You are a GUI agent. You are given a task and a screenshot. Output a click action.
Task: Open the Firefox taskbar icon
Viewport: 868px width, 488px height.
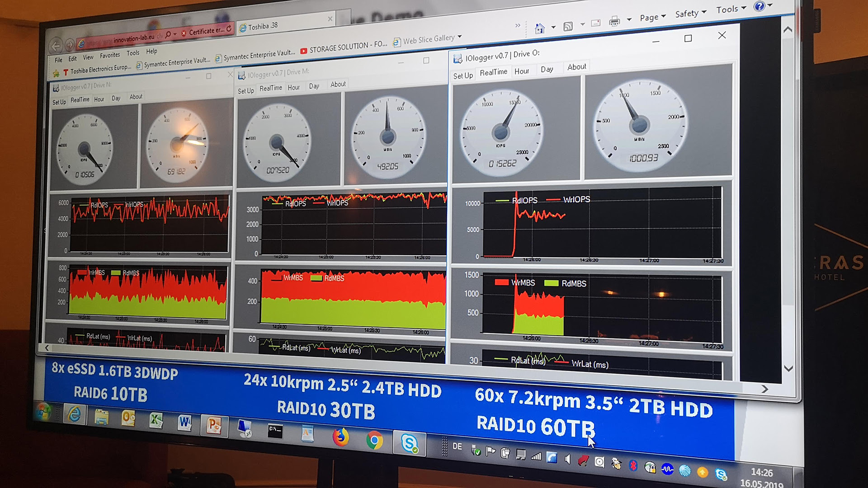click(x=340, y=437)
